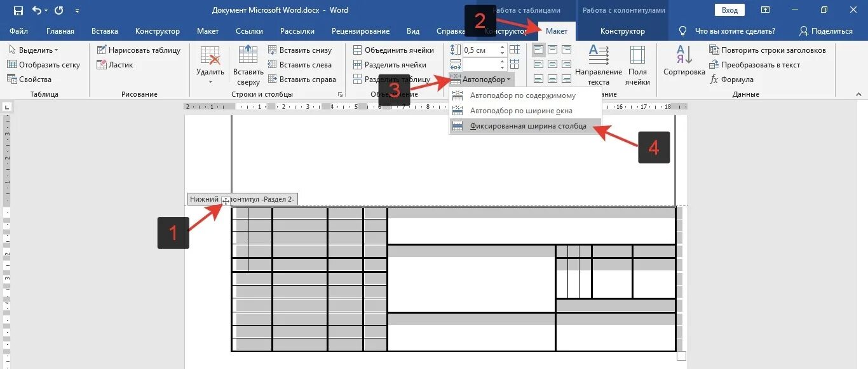Click Distribute Rows icon next to height field
The height and width of the screenshot is (369, 868).
tap(515, 50)
